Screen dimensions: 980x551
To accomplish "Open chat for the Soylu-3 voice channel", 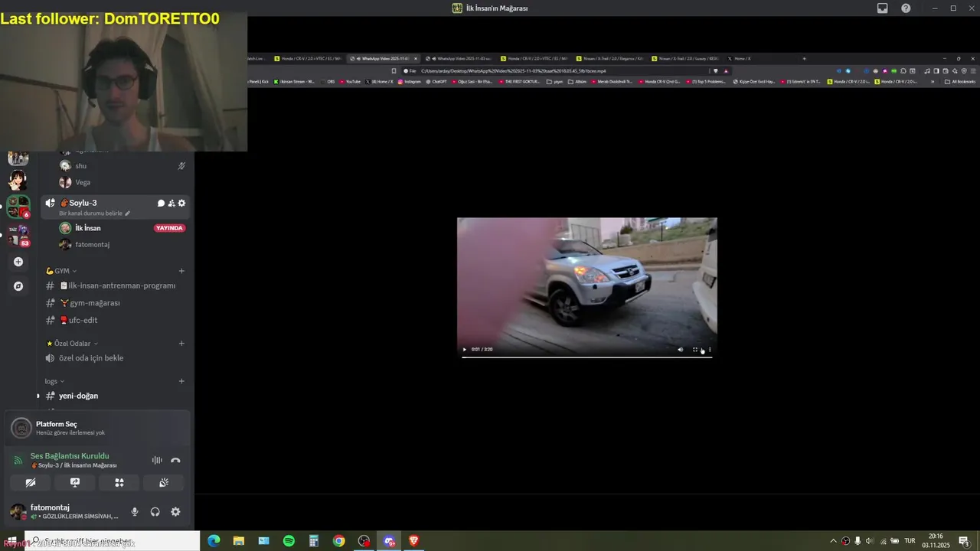I will [161, 203].
